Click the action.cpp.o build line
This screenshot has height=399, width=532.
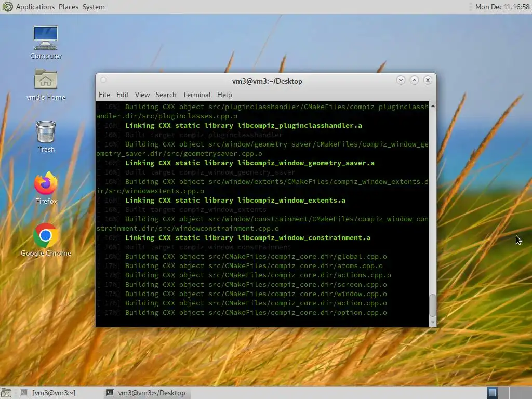pos(242,303)
